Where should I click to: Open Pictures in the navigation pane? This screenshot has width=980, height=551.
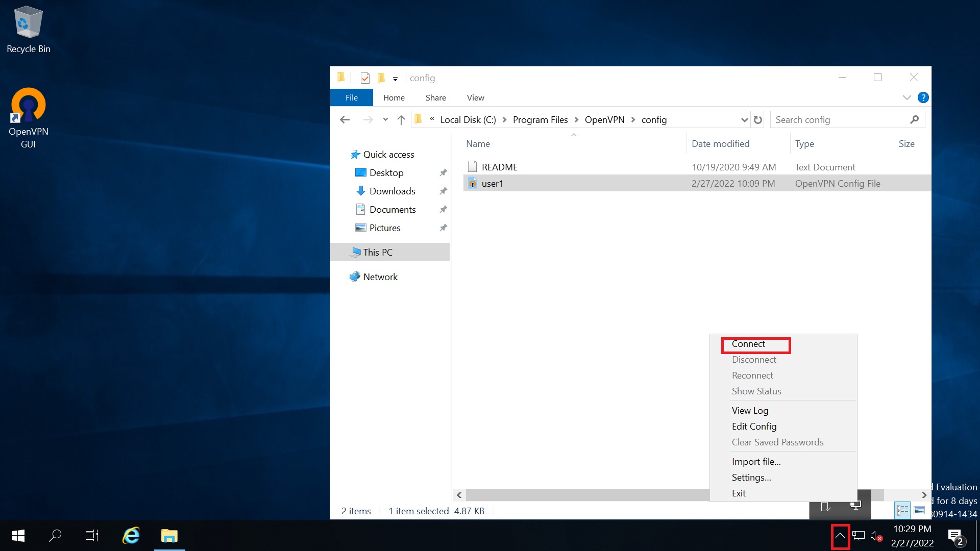[385, 228]
